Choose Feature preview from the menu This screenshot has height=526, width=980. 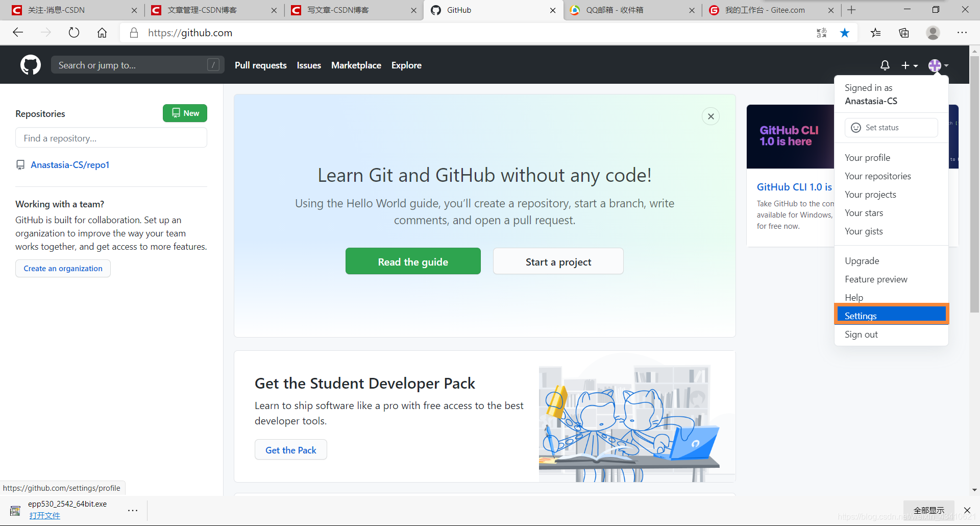tap(891, 279)
